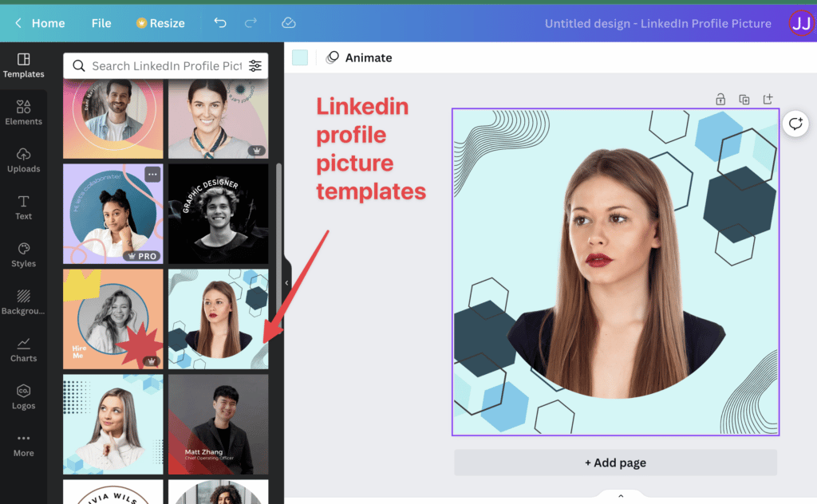Open the Styles sidebar tab
The width and height of the screenshot is (817, 504).
(23, 255)
